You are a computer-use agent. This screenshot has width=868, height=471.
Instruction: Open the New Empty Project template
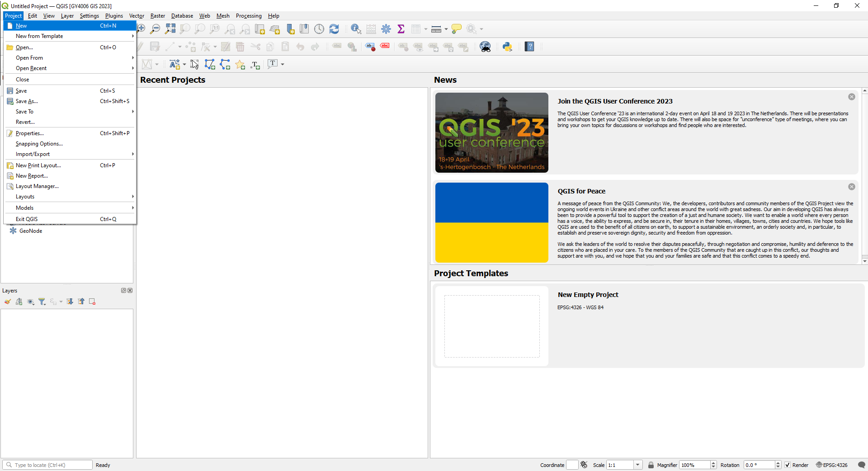coord(491,325)
